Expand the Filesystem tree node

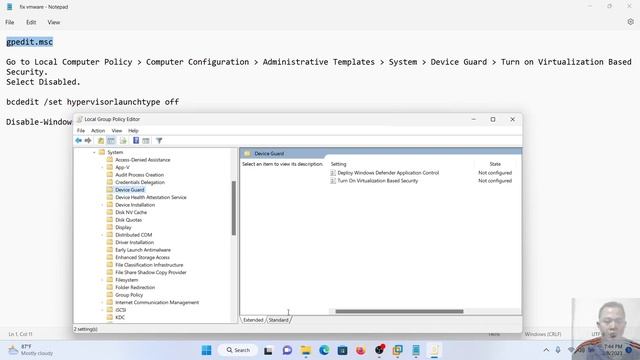click(102, 280)
